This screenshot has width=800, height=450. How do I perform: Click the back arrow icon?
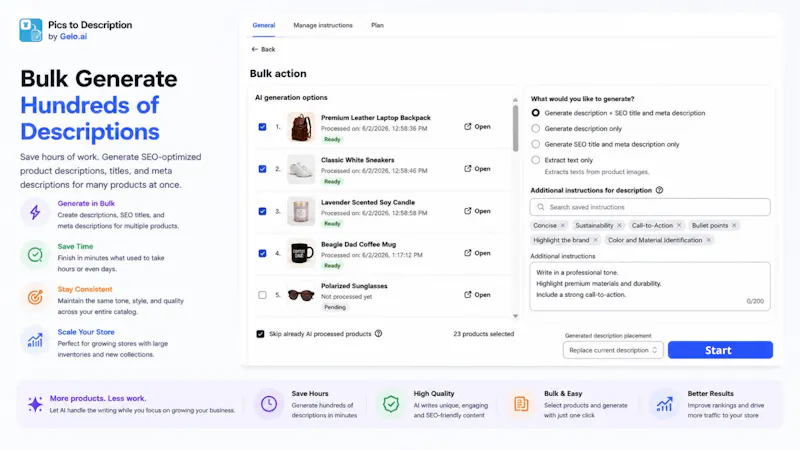pyautogui.click(x=255, y=49)
